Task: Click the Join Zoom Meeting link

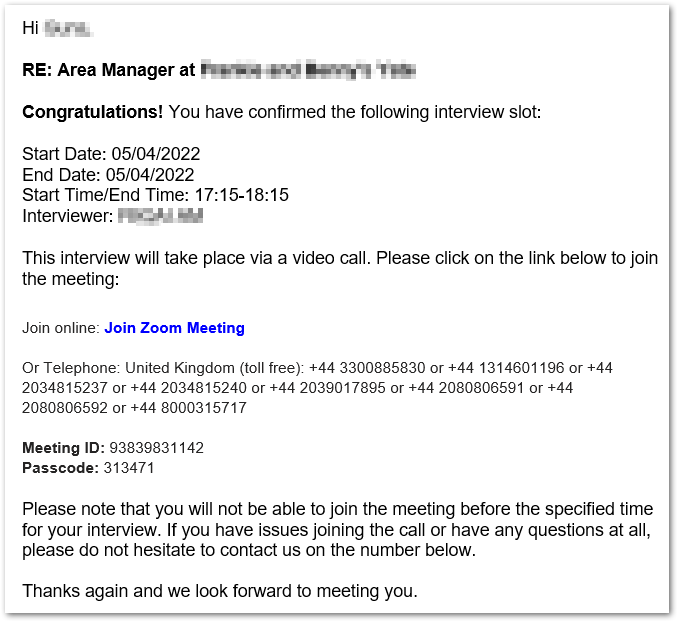Action: (174, 328)
